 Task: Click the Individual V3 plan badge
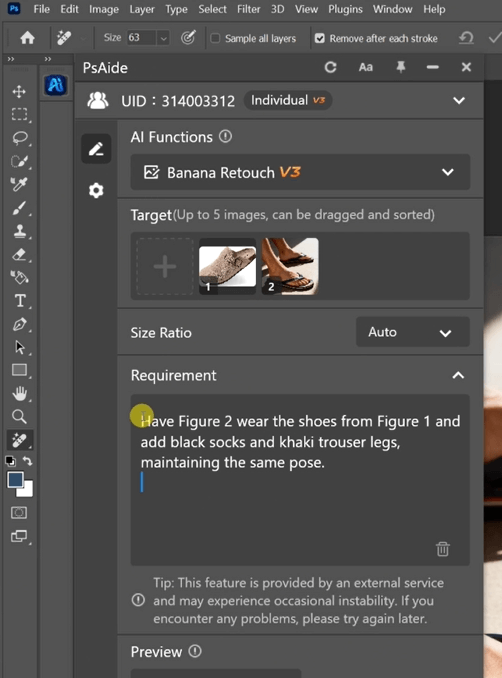[288, 100]
